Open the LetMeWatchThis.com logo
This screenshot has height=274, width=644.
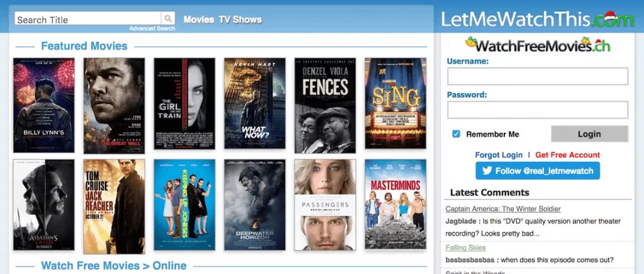(x=538, y=19)
